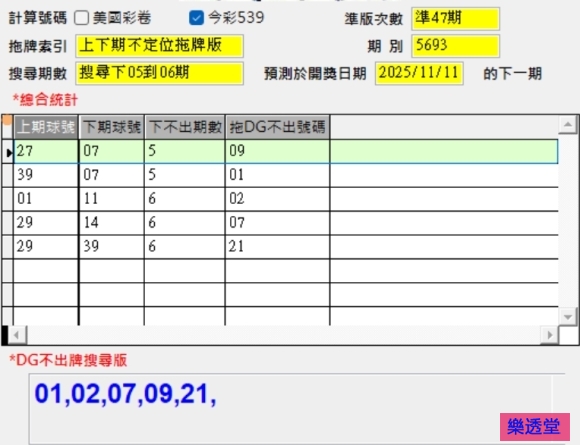The width and height of the screenshot is (580, 445).
Task: Click the date field 2025/11/11
Action: click(419, 73)
